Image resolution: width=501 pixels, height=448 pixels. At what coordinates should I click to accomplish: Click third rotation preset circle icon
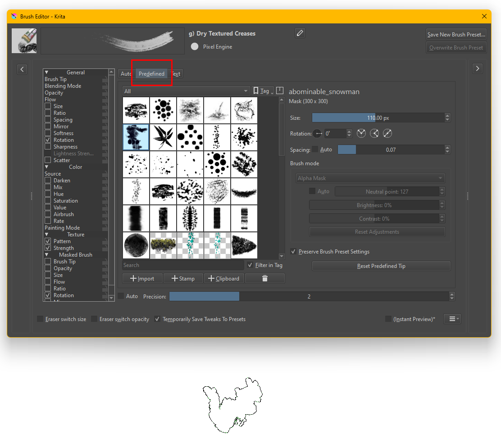click(387, 133)
